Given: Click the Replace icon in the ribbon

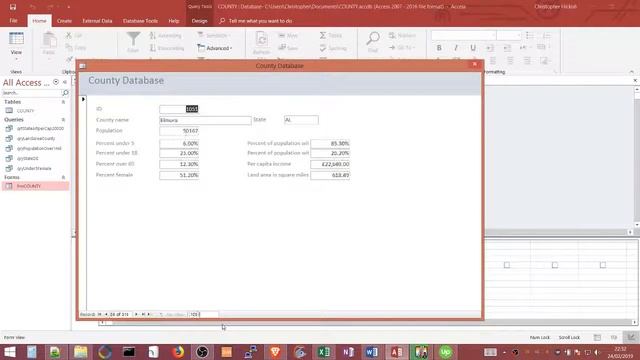Looking at the screenshot, I should (392, 36).
